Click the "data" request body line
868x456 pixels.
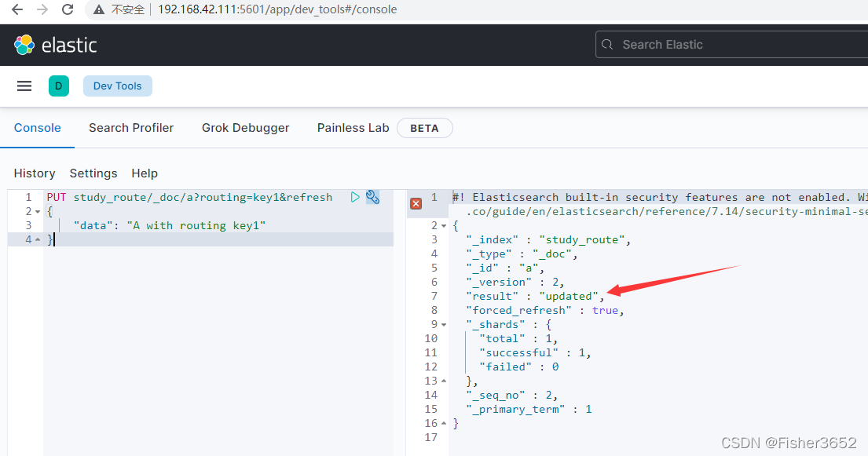click(170, 225)
